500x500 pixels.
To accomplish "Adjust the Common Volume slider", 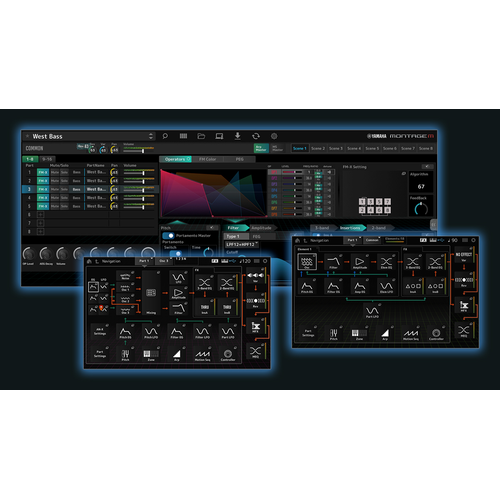I will coord(139,150).
